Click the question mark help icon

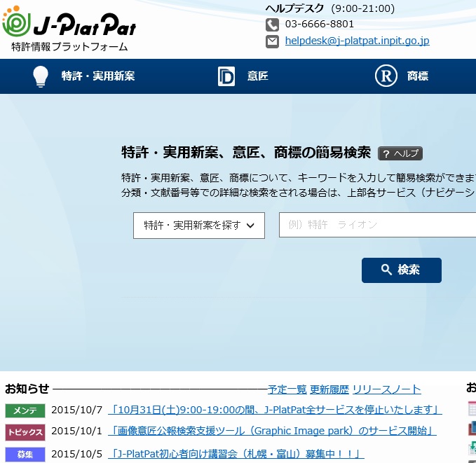pyautogui.click(x=386, y=154)
